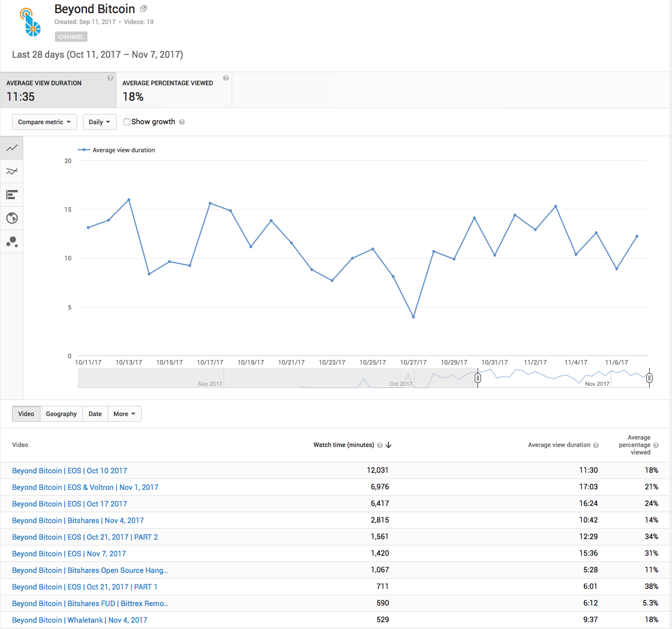Click the Average view duration column header
The image size is (672, 629).
pyautogui.click(x=559, y=445)
